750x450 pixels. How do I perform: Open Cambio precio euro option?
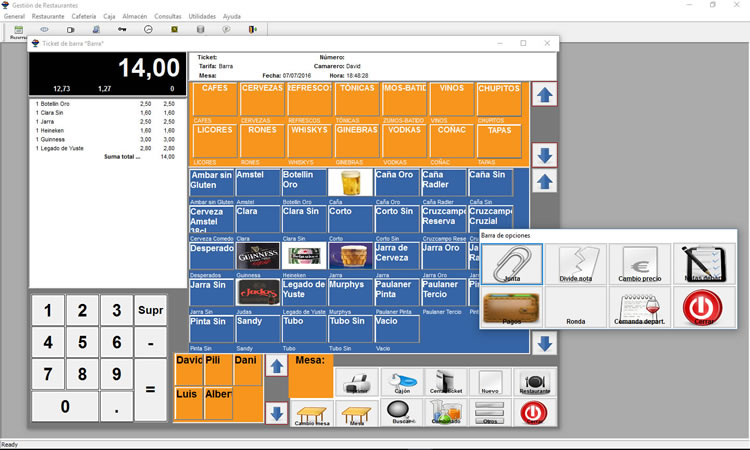[640, 264]
